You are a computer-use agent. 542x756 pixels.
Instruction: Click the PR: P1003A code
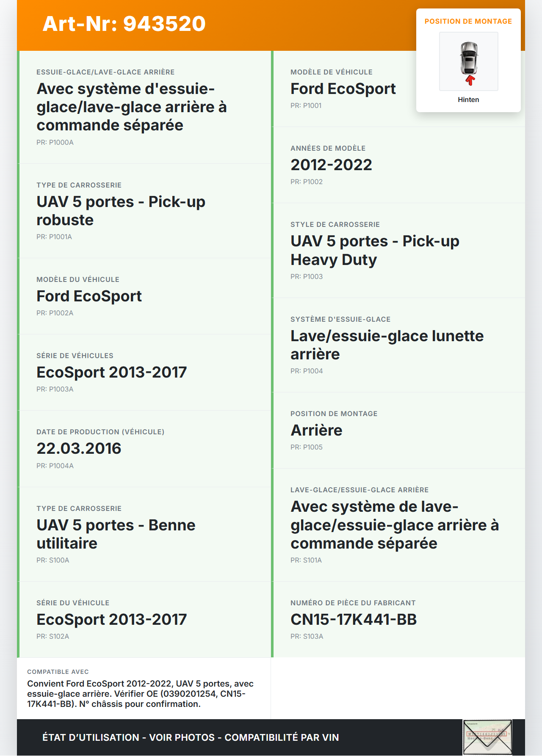55,389
